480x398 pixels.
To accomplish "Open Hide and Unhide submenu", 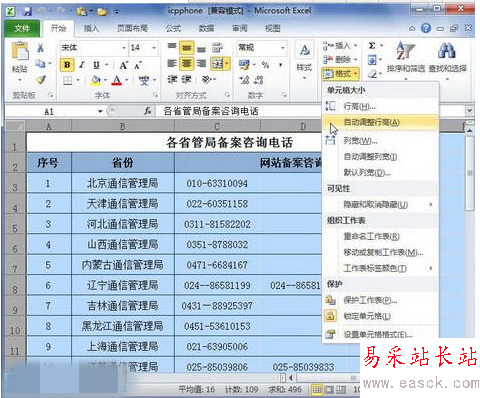I will (x=380, y=204).
